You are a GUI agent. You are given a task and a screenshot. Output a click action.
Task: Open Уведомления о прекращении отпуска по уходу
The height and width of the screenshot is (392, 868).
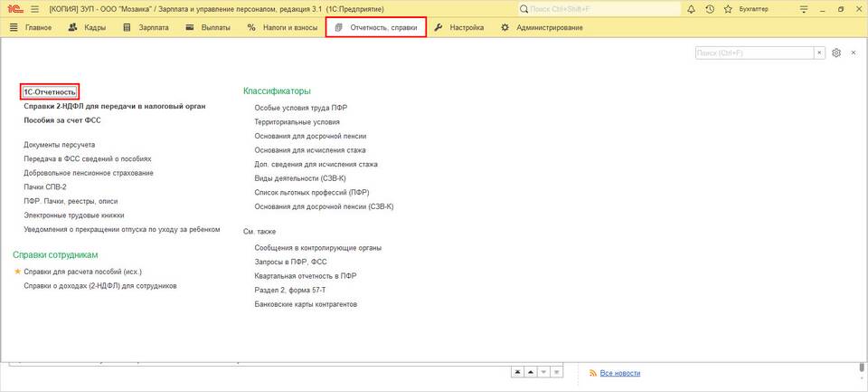122,229
